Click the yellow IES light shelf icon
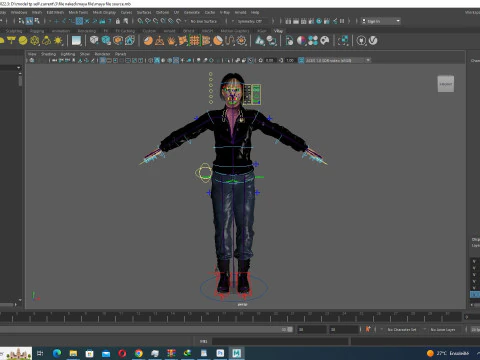This screenshot has height=360, width=480. [46, 41]
